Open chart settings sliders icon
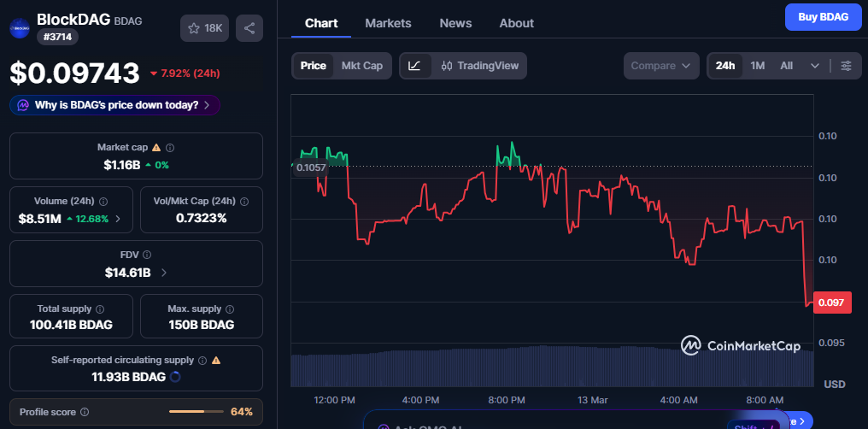868x429 pixels. tap(847, 66)
